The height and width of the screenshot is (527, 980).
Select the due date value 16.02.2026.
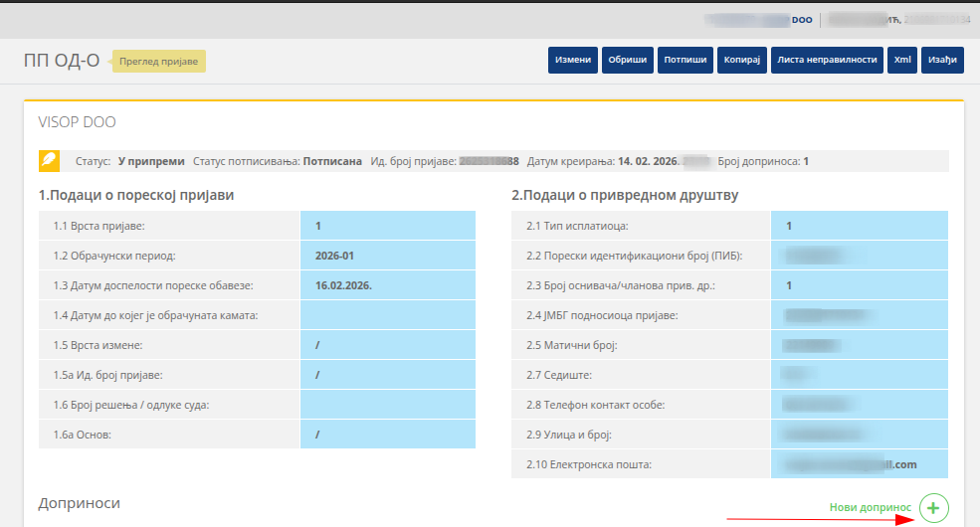[388, 285]
